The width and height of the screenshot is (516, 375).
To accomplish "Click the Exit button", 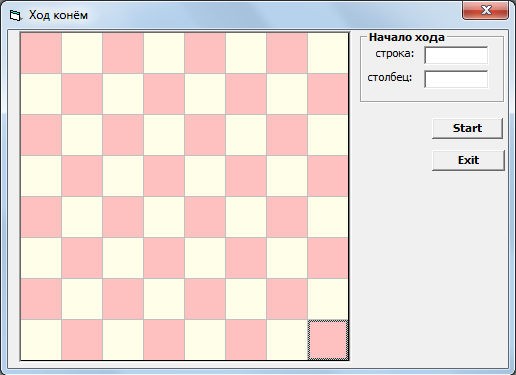I will 468,160.
